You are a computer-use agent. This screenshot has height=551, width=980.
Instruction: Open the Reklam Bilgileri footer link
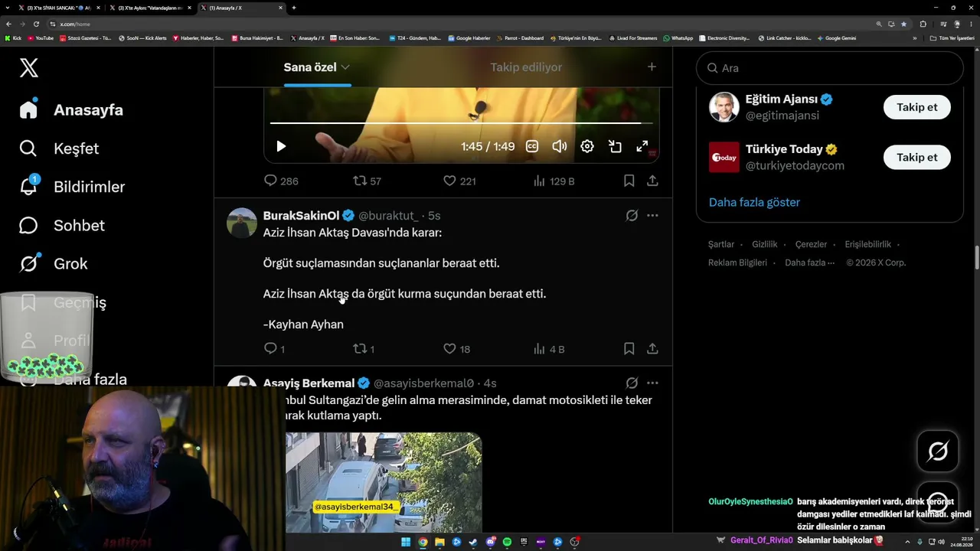pyautogui.click(x=737, y=262)
